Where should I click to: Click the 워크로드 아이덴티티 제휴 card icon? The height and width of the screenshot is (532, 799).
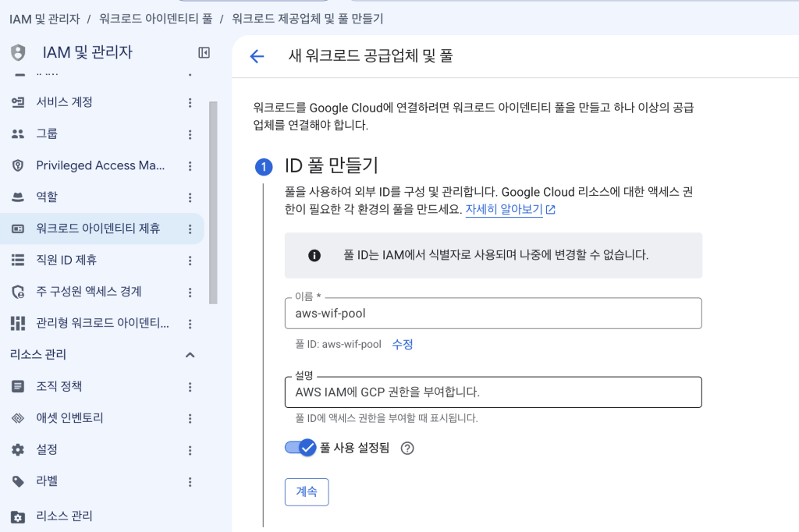pyautogui.click(x=18, y=229)
